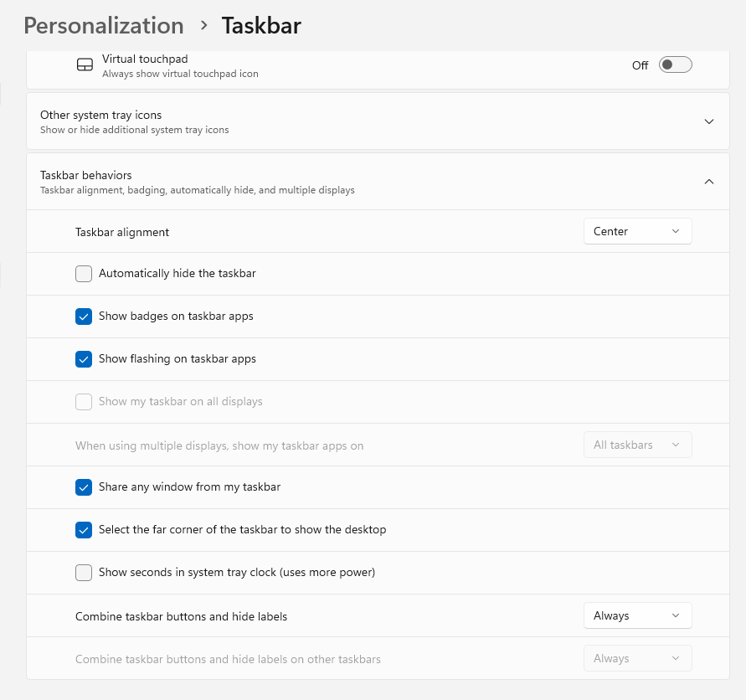Toggle the Virtual touchpad switch on
The height and width of the screenshot is (700, 746).
point(675,64)
